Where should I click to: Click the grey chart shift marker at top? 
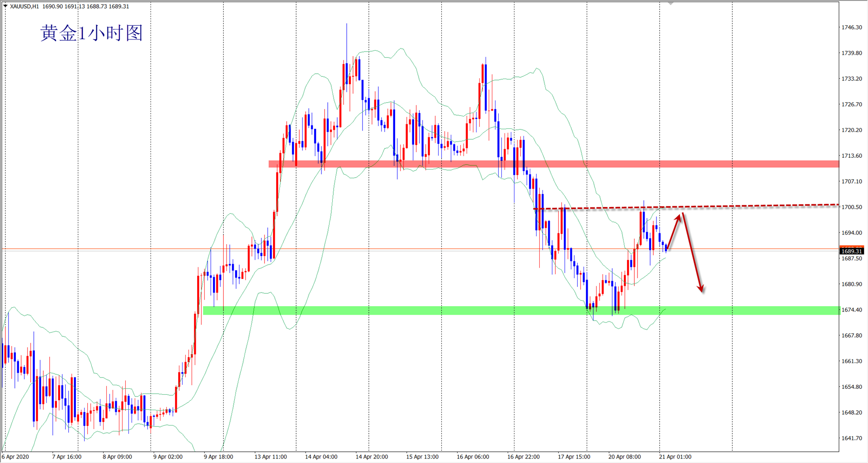tap(671, 4)
